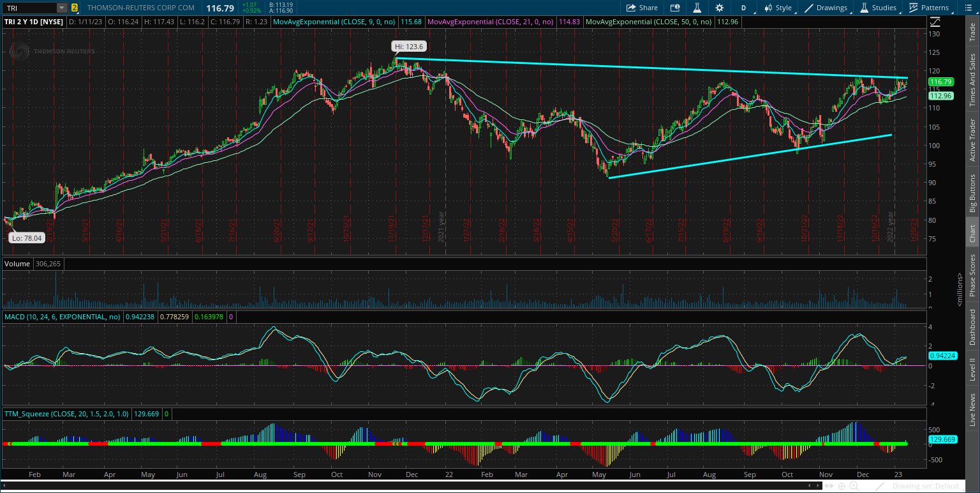Open the Active Trader sidebar tab

click(972, 140)
